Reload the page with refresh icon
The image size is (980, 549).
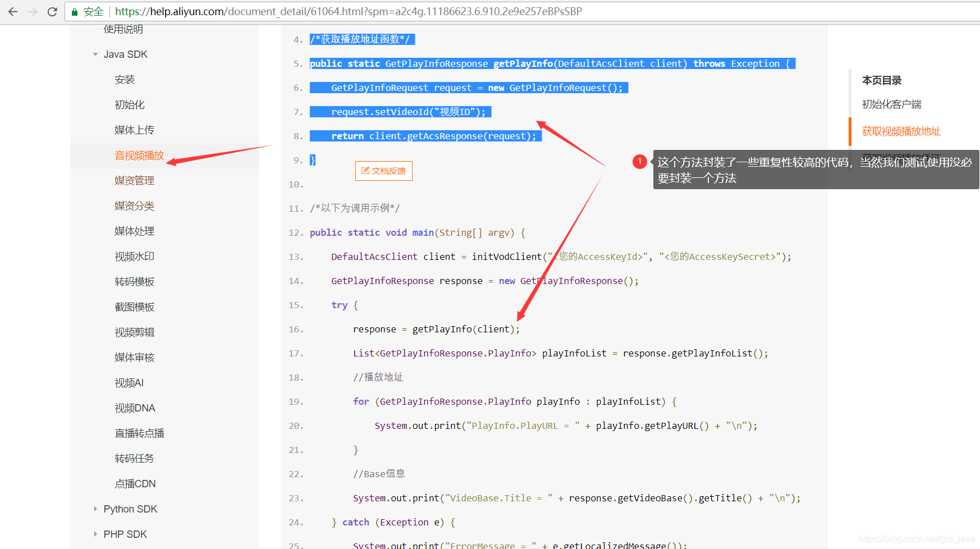pos(52,11)
